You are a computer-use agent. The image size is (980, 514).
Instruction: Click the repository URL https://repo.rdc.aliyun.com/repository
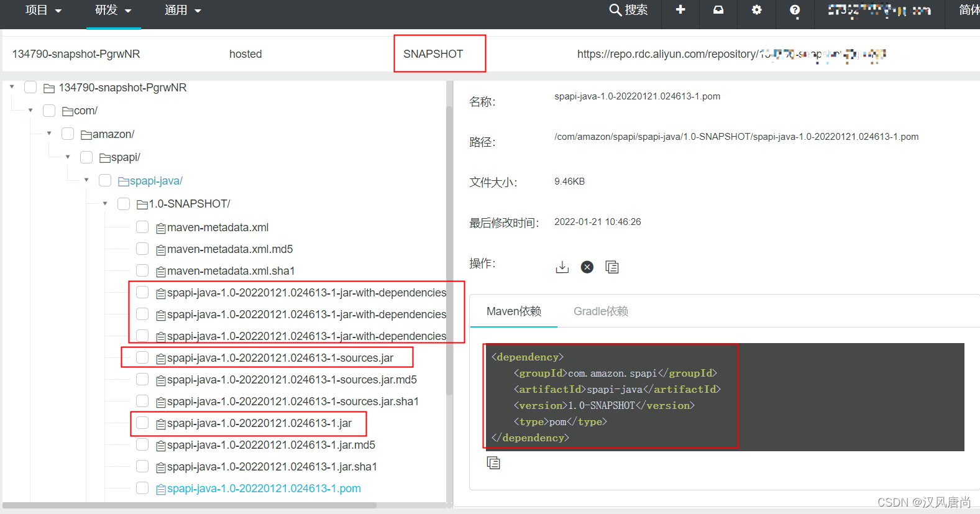(731, 54)
